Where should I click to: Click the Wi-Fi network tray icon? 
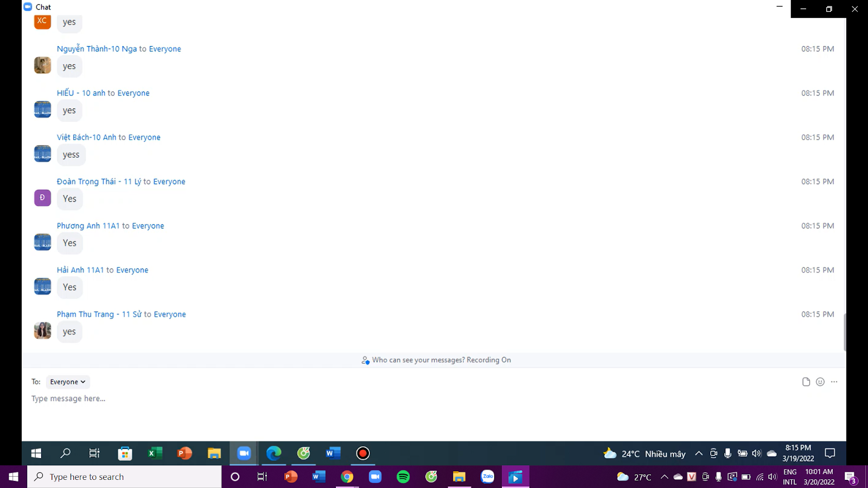760,477
